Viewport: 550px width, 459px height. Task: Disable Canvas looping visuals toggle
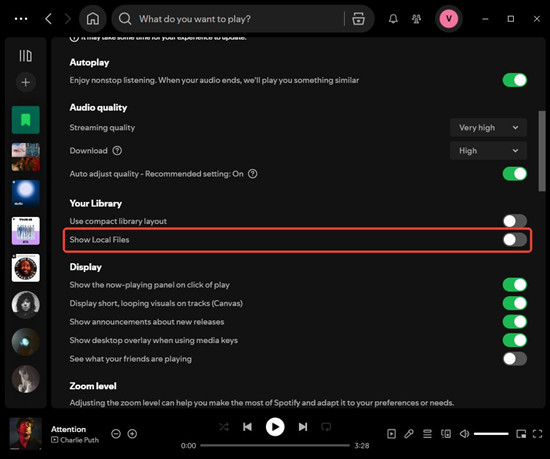[x=515, y=303]
